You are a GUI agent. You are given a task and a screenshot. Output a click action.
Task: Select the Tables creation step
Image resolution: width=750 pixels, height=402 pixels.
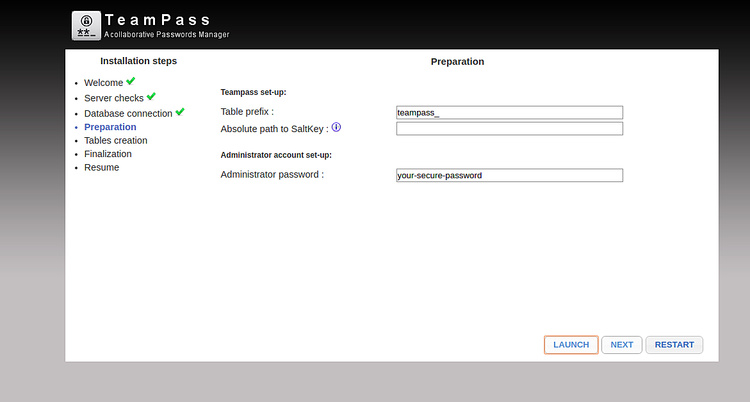(115, 141)
